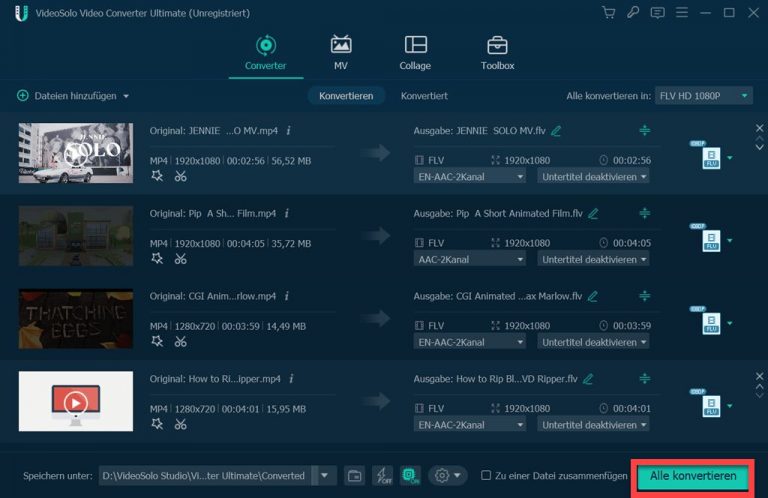The width and height of the screenshot is (768, 498).
Task: Open settings gear dropdown
Action: pos(448,475)
